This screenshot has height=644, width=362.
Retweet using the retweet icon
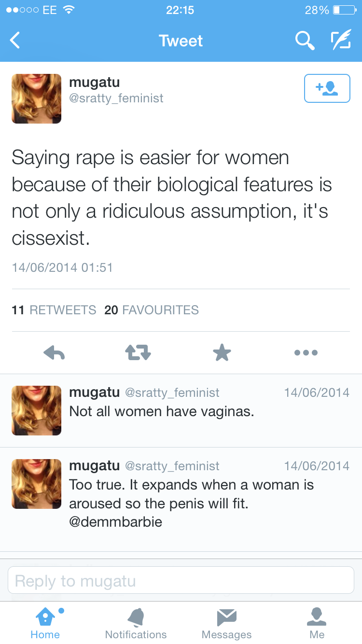(x=138, y=353)
